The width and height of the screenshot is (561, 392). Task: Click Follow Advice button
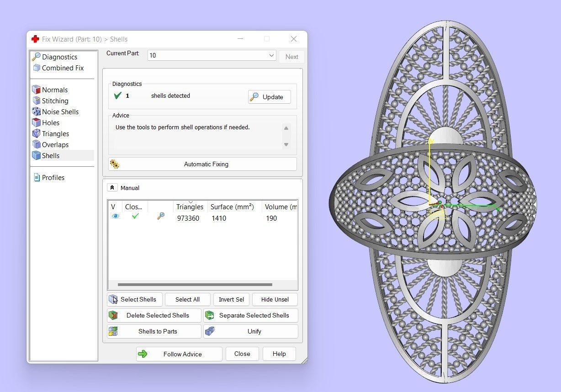[179, 354]
